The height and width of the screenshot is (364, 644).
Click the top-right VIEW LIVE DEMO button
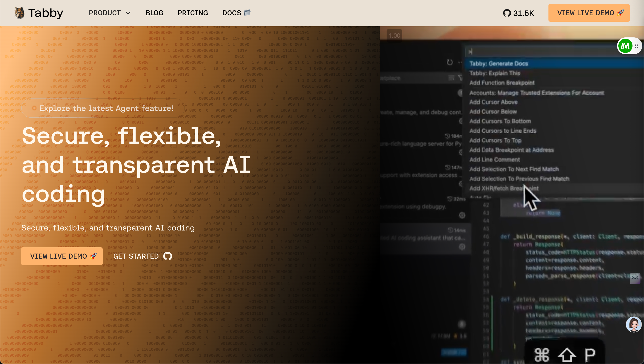[589, 13]
